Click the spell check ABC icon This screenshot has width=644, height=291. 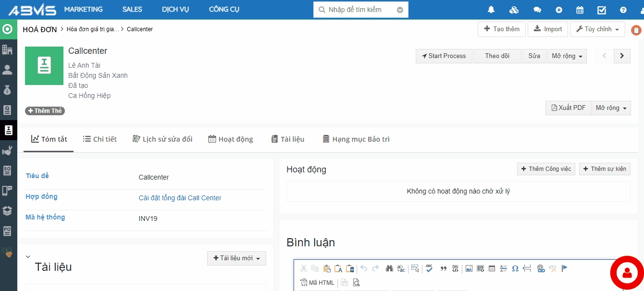point(429,268)
